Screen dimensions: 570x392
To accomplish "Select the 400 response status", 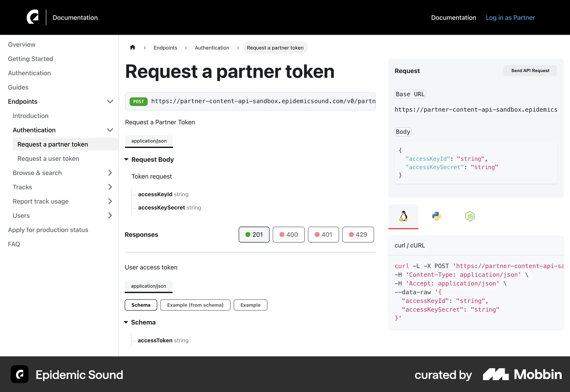I will coord(289,234).
